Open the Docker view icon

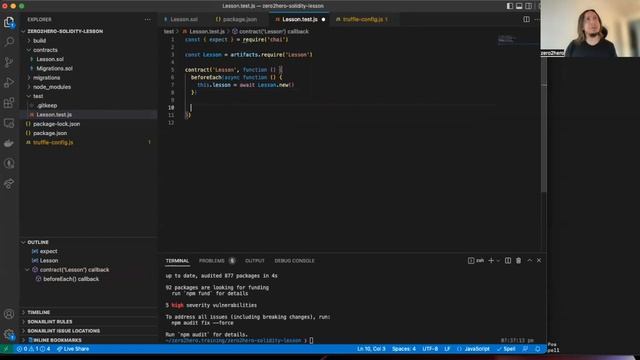(9, 143)
